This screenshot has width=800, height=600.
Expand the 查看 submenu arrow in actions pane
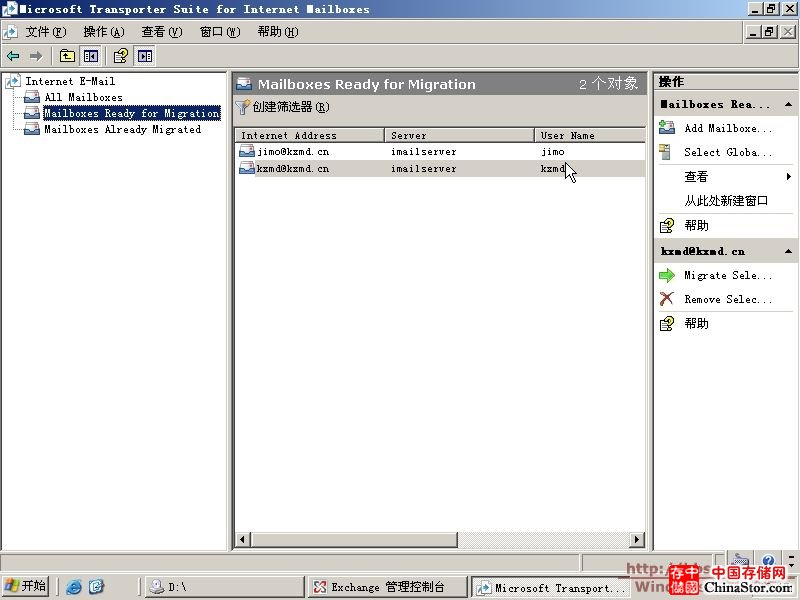click(x=789, y=176)
